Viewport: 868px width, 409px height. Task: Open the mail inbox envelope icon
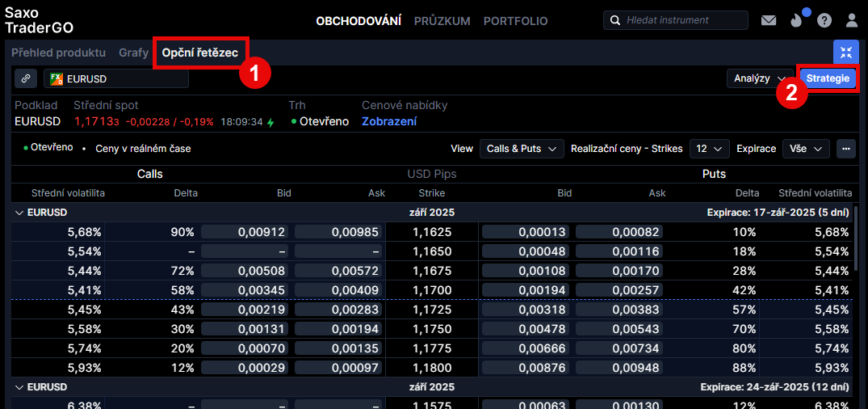point(768,21)
